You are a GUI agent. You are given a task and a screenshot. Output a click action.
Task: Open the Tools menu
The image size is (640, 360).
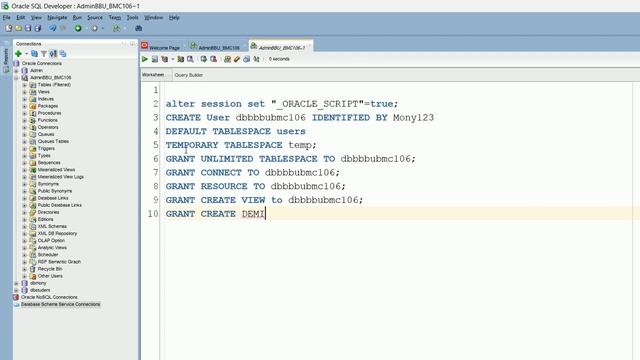pos(132,18)
